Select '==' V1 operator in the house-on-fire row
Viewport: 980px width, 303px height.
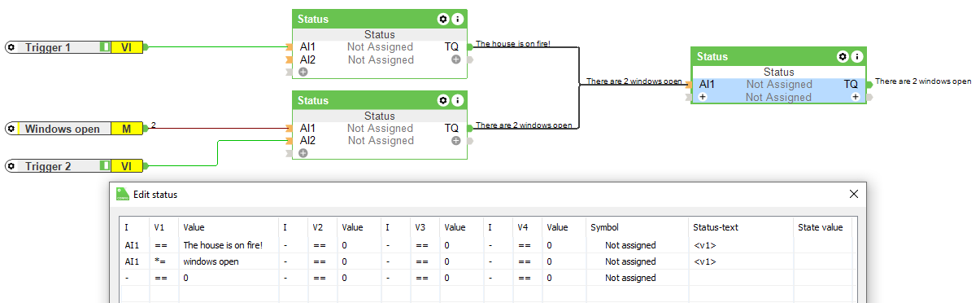(160, 245)
